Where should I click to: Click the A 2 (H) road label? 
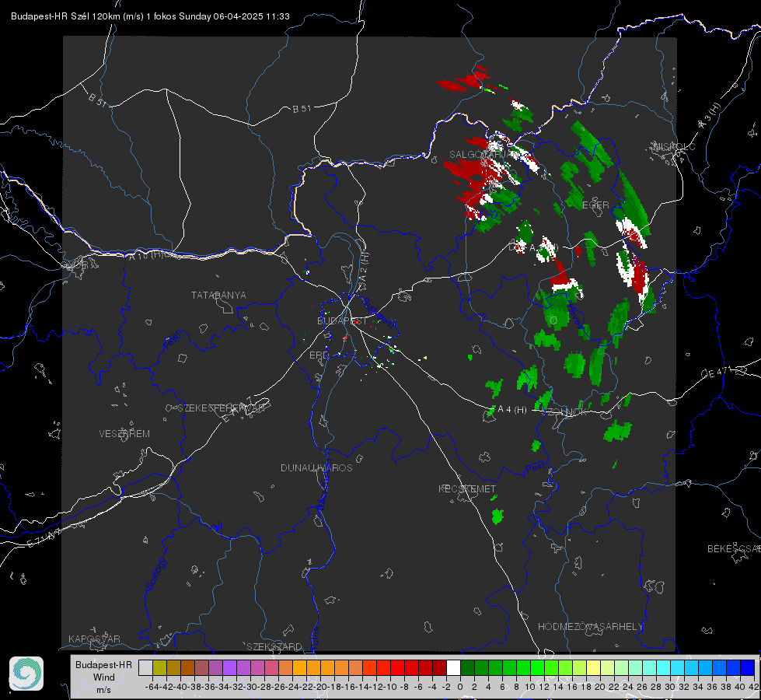pyautogui.click(x=364, y=266)
